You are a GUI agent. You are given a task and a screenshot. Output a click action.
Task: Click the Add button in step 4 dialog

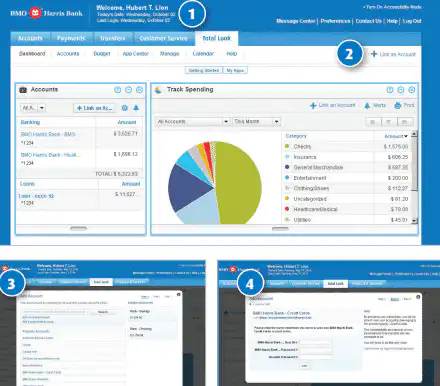[x=304, y=366]
